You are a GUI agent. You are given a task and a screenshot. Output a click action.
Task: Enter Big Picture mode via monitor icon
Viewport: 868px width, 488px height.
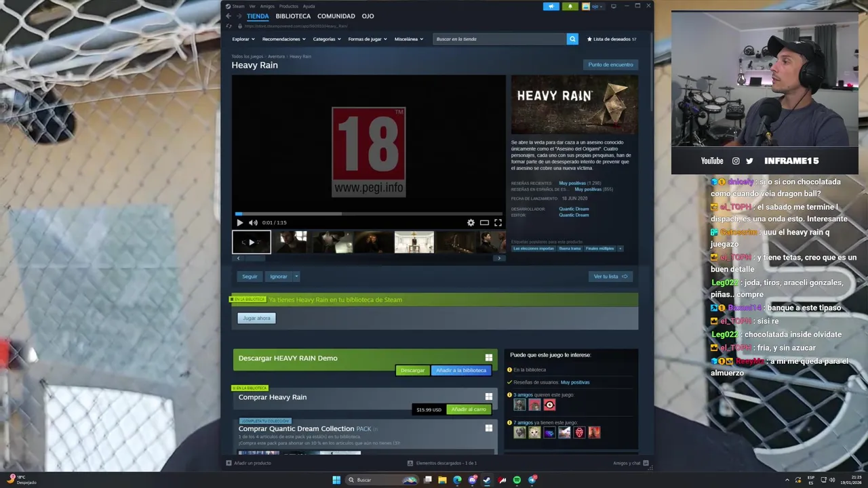coord(613,6)
